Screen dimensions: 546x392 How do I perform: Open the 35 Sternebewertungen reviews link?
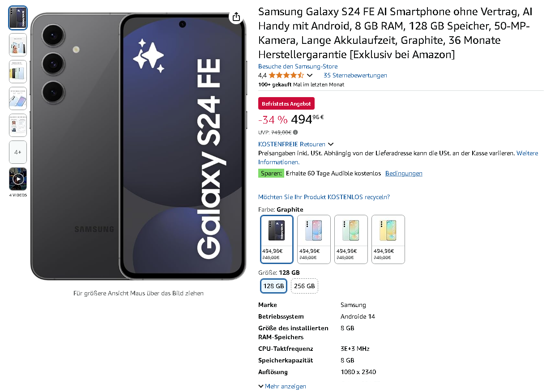point(355,75)
